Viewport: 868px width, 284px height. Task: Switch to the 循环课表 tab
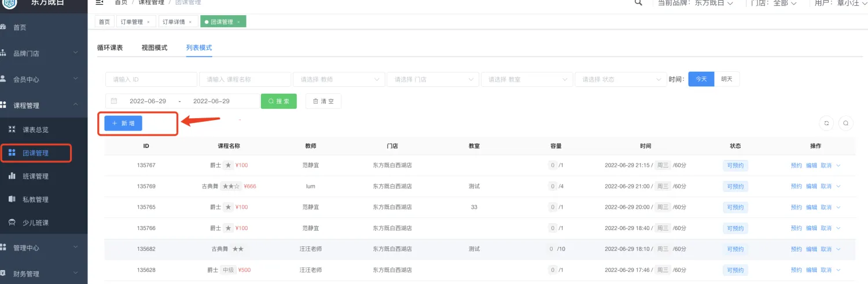pos(110,48)
